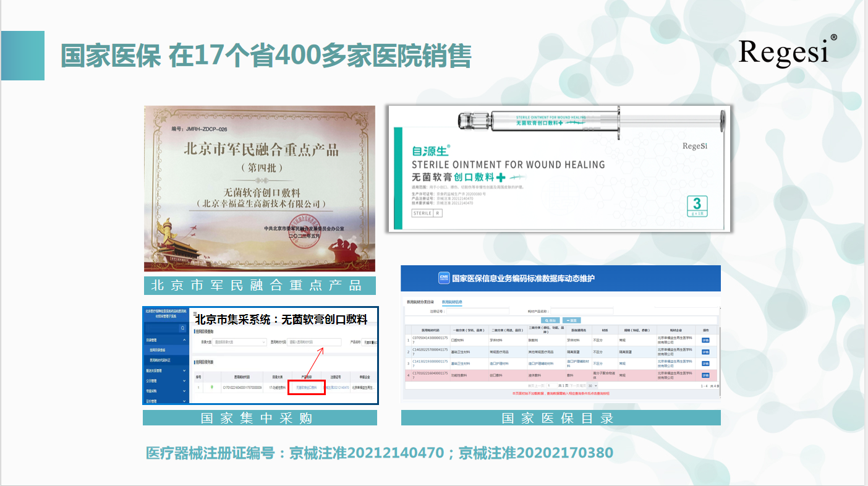Click the 北京市军民融合重点产品 teal caption
This screenshot has width=868, height=486.
pyautogui.click(x=260, y=286)
